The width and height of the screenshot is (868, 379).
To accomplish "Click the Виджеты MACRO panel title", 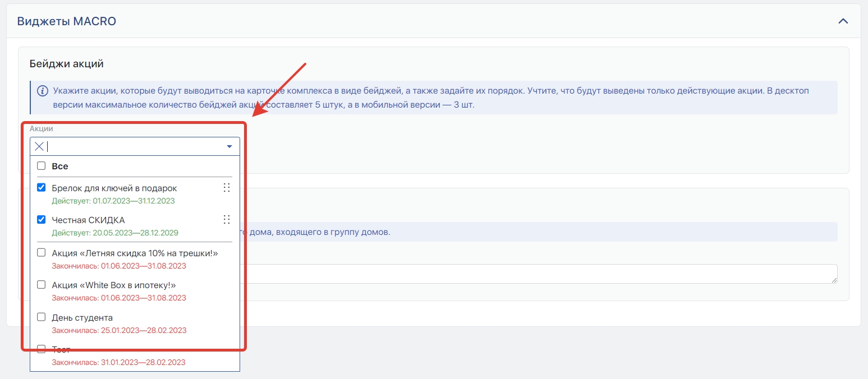I will tap(66, 21).
